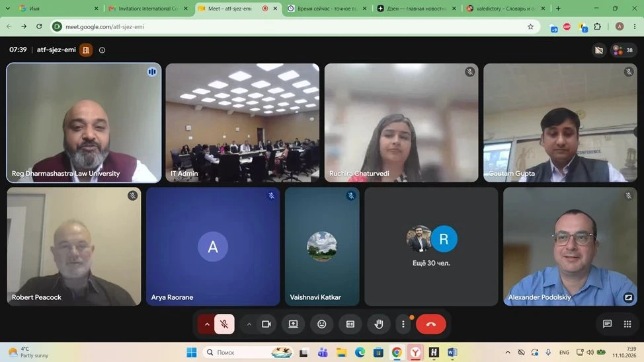Open a new browser tab
The image size is (644, 362).
click(x=558, y=8)
